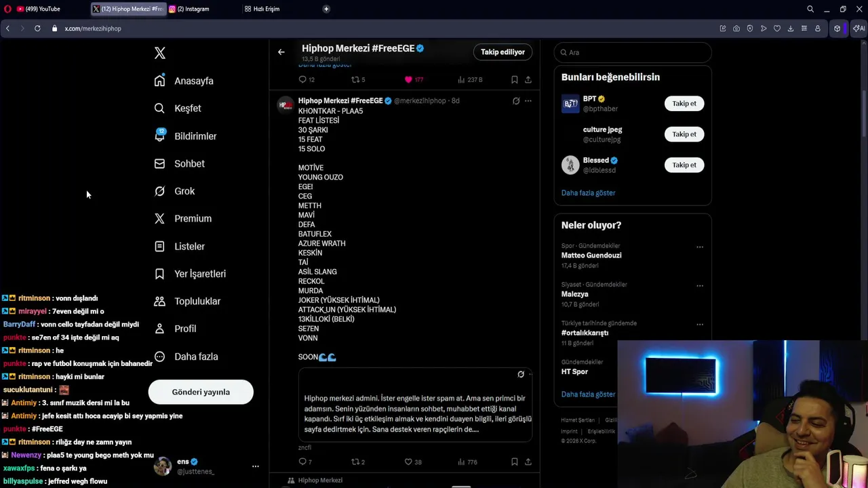Open Profil page

point(175,329)
